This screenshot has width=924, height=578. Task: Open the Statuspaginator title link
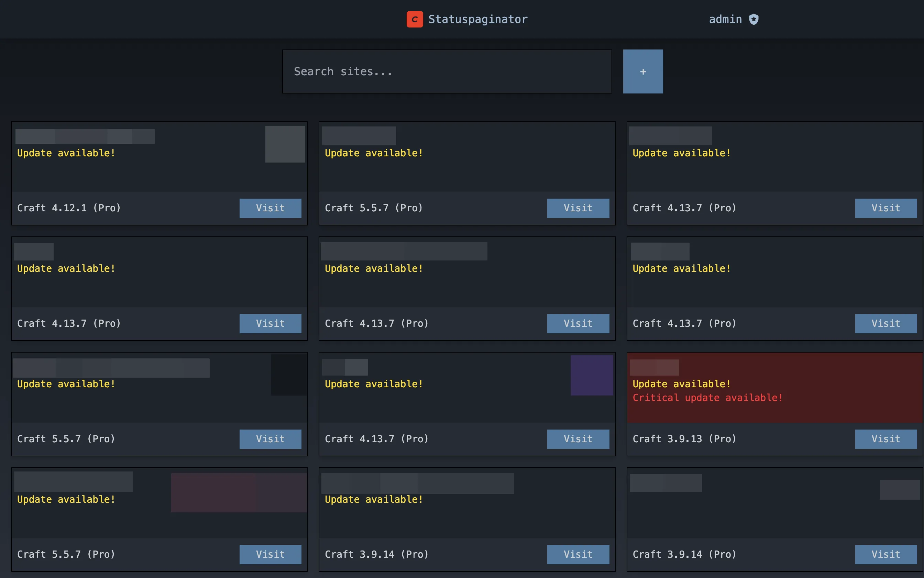tap(477, 19)
